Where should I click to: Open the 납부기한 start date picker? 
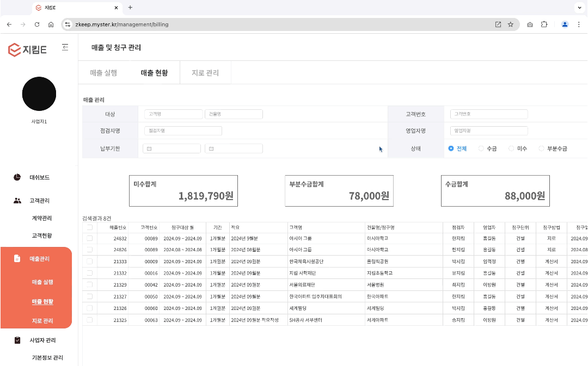[172, 148]
